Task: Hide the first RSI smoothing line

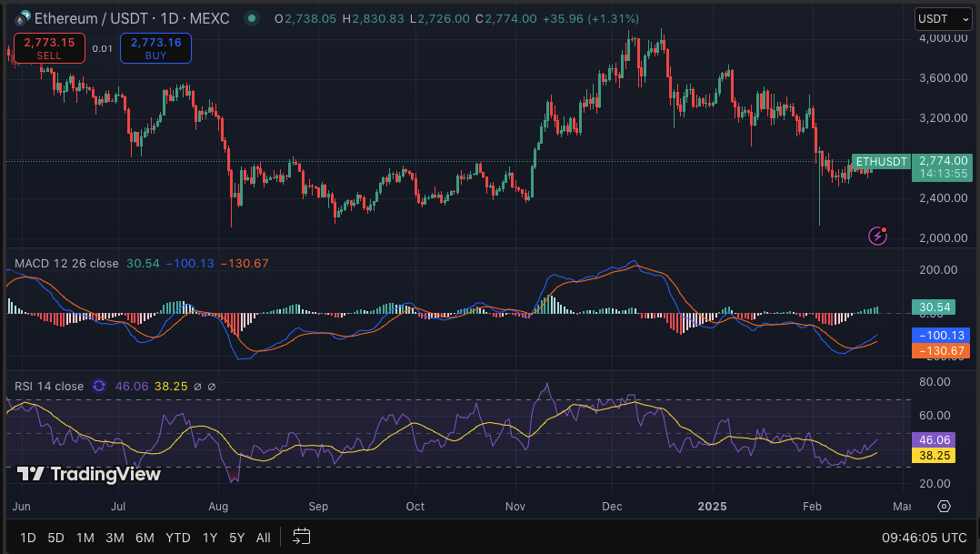Action: pyautogui.click(x=198, y=386)
